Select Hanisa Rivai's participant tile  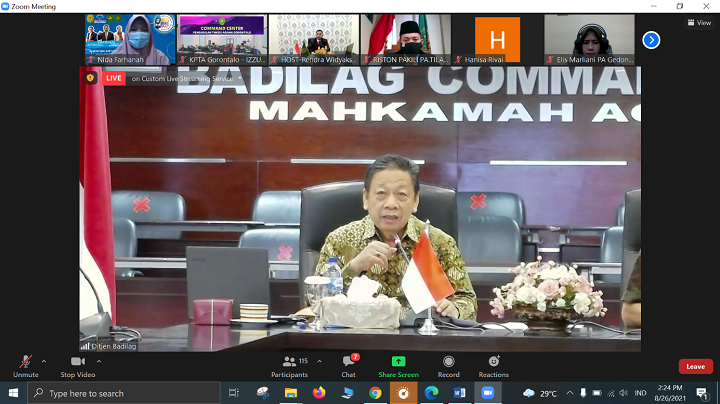(497, 39)
